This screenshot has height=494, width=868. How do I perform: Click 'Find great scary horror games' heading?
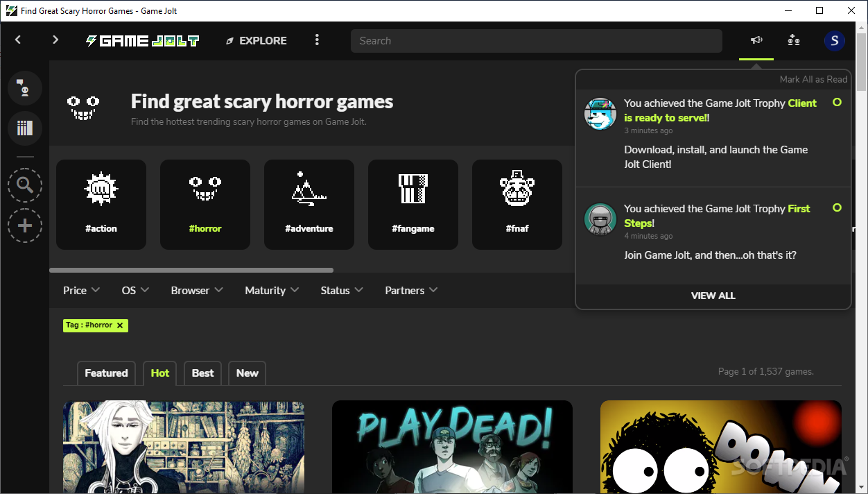pos(262,101)
